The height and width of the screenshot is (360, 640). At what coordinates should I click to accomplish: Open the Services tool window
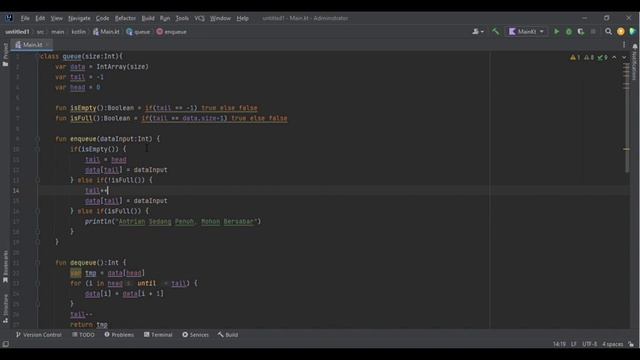pyautogui.click(x=195, y=335)
